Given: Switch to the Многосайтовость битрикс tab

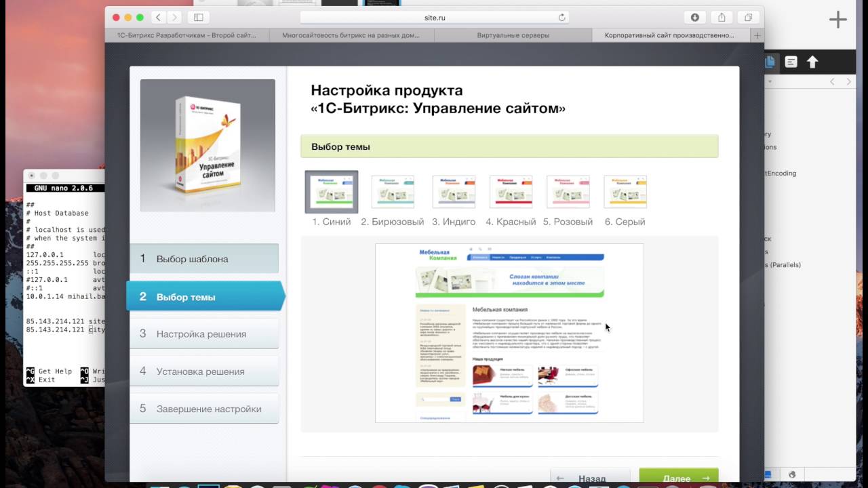Looking at the screenshot, I should 351,35.
